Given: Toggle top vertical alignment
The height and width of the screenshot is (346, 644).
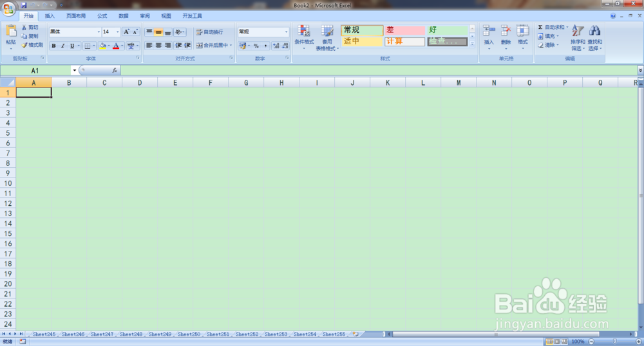Looking at the screenshot, I should (x=149, y=32).
